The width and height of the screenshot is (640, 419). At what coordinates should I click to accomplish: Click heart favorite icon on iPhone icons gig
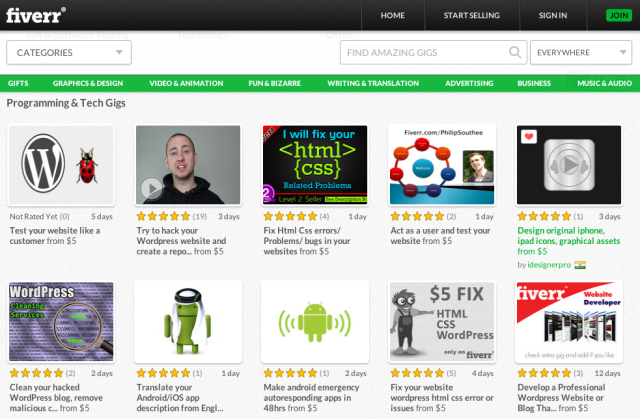pyautogui.click(x=529, y=137)
